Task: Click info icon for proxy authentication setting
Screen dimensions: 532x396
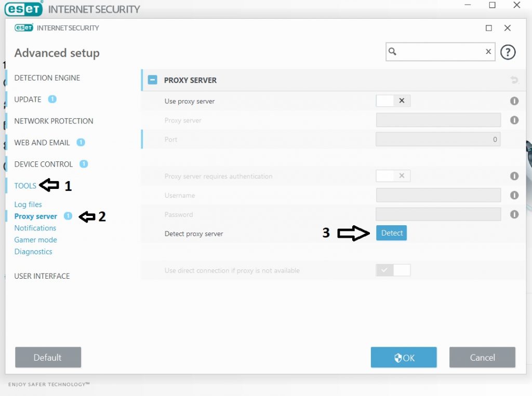Action: pos(514,176)
